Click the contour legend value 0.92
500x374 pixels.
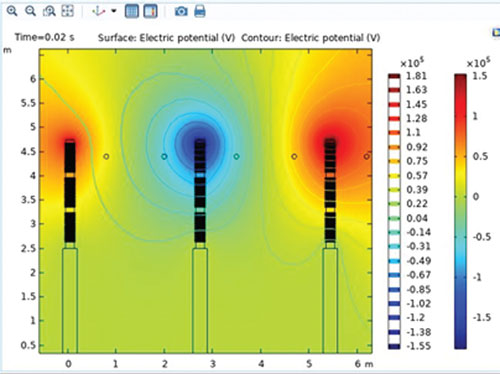tap(417, 147)
